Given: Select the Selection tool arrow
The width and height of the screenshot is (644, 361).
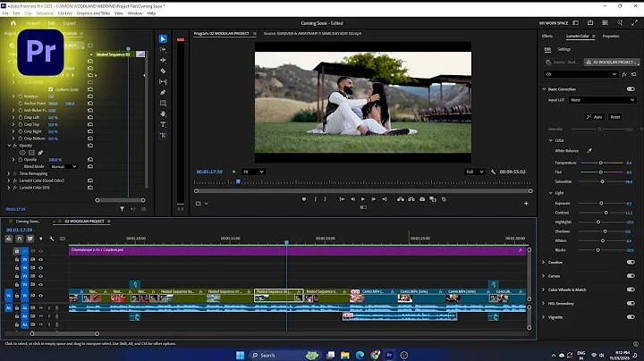Looking at the screenshot, I should 163,39.
